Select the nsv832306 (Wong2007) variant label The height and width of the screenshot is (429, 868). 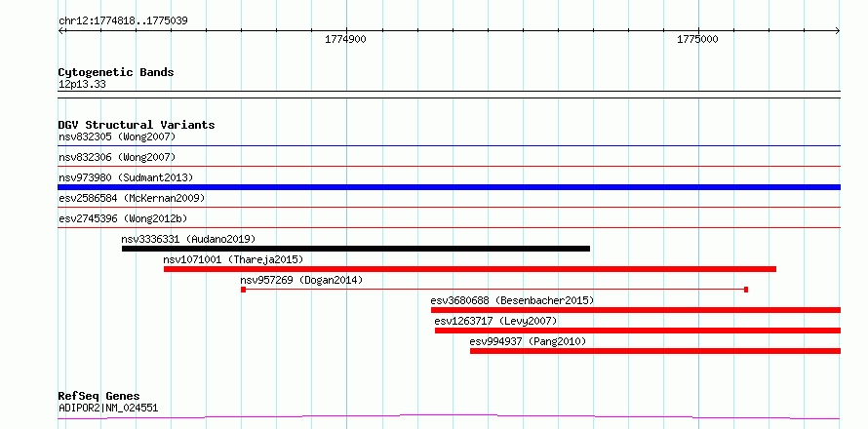point(117,157)
